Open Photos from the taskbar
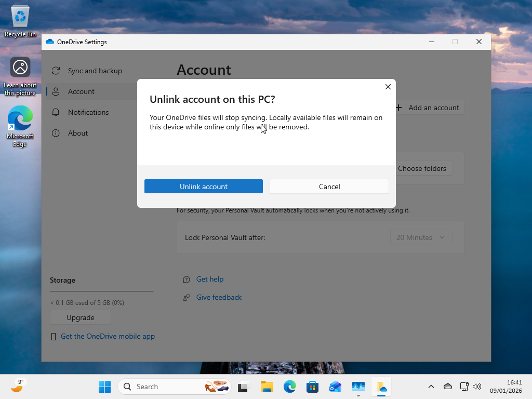This screenshot has height=399, width=532. click(358, 387)
